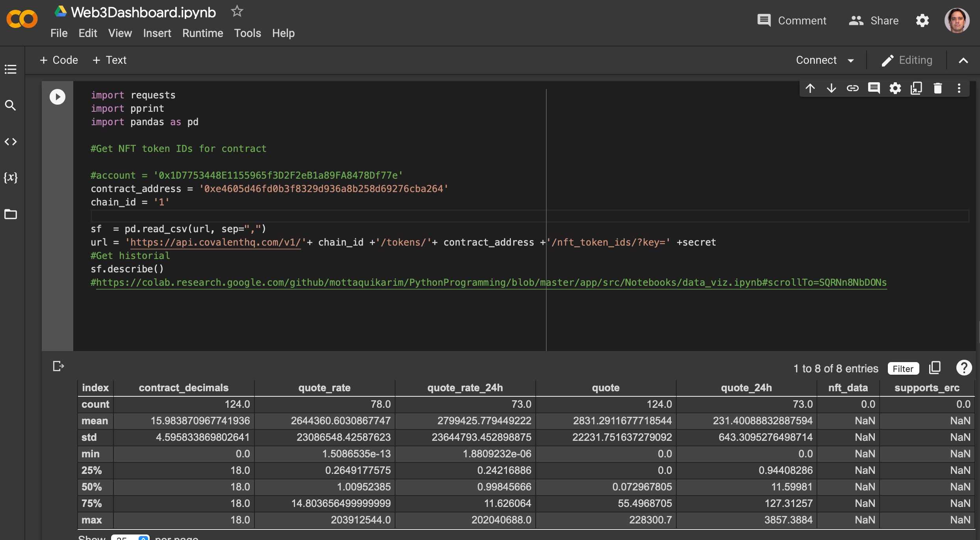Open the Edit menu

[x=88, y=33]
